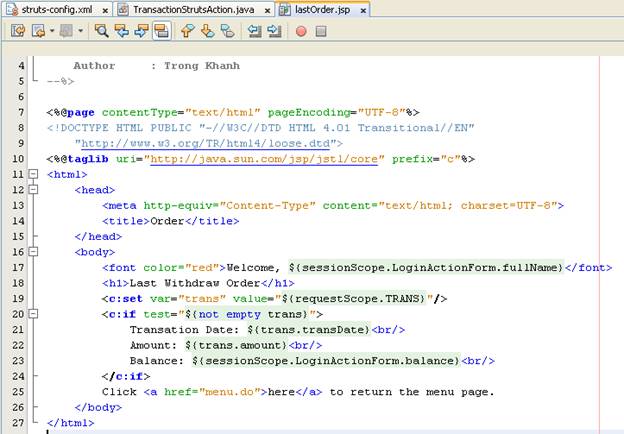Click "Last Withdraw Order" heading text
624x434 pixels.
pyautogui.click(x=195, y=283)
